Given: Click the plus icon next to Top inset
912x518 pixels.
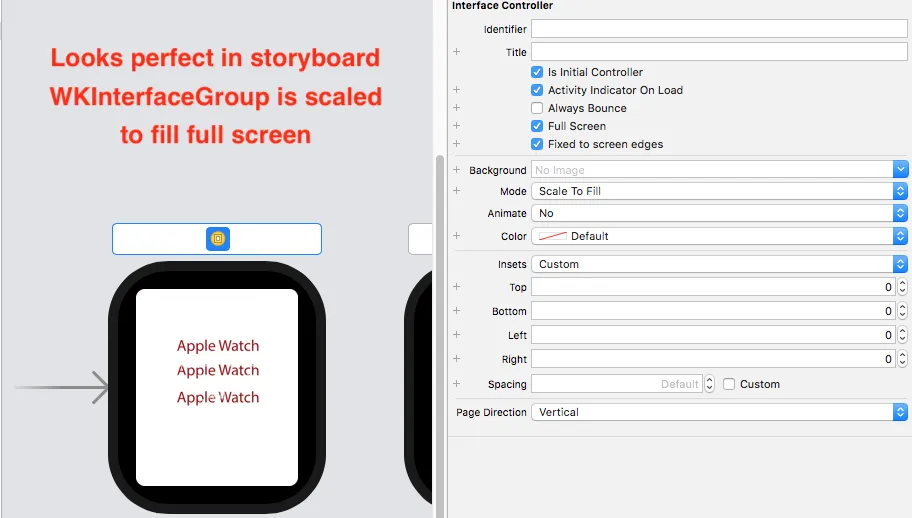Looking at the screenshot, I should coord(457,287).
